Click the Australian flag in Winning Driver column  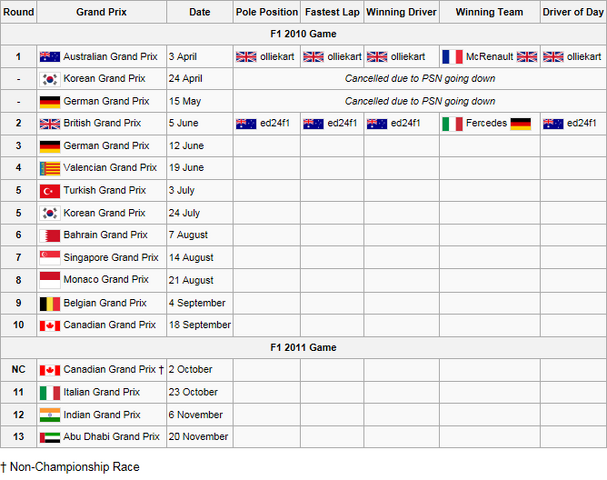click(377, 124)
